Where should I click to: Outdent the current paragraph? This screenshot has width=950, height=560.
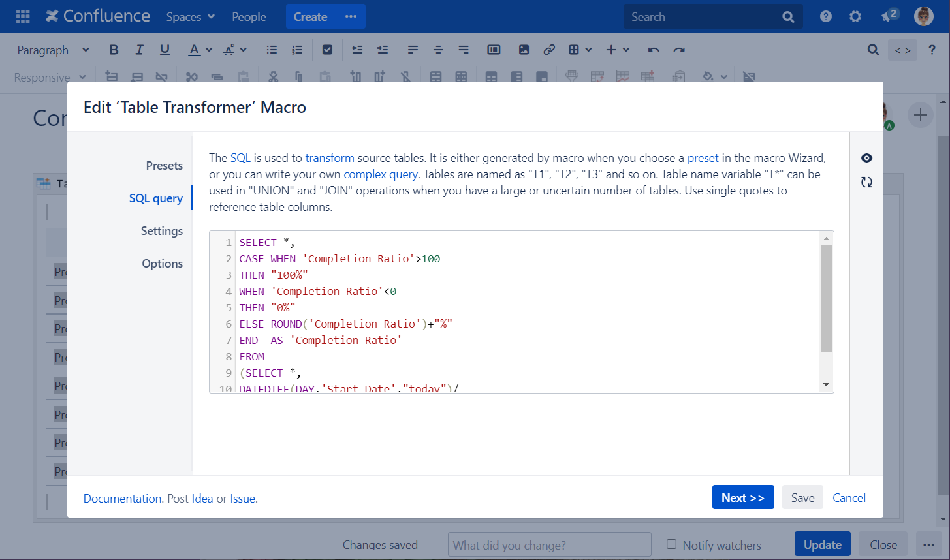[357, 50]
